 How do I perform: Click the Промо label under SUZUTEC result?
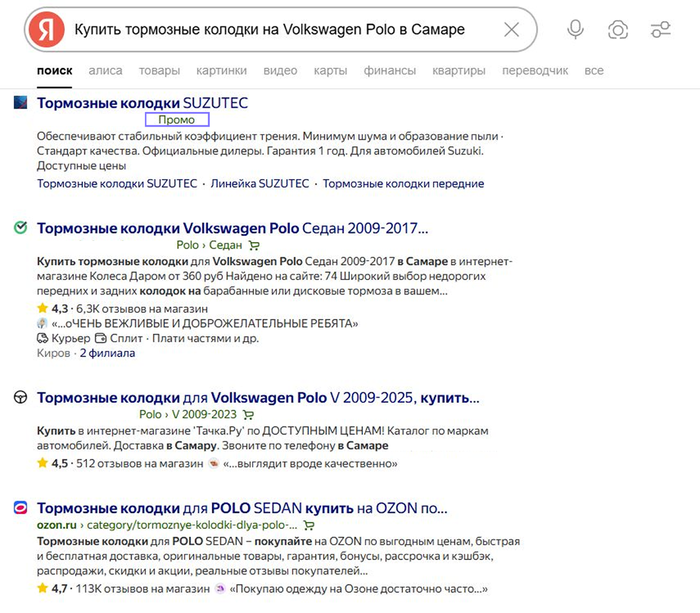[x=177, y=120]
